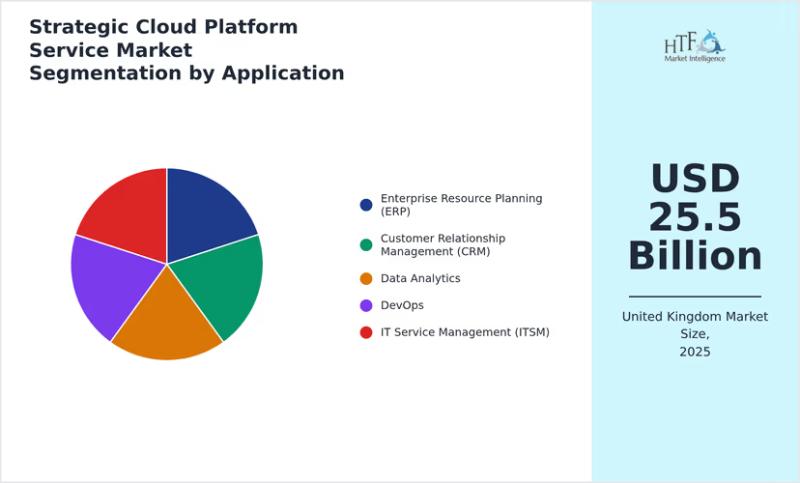Click the green CRM legend marker
This screenshot has height=483, width=800.
tap(366, 245)
